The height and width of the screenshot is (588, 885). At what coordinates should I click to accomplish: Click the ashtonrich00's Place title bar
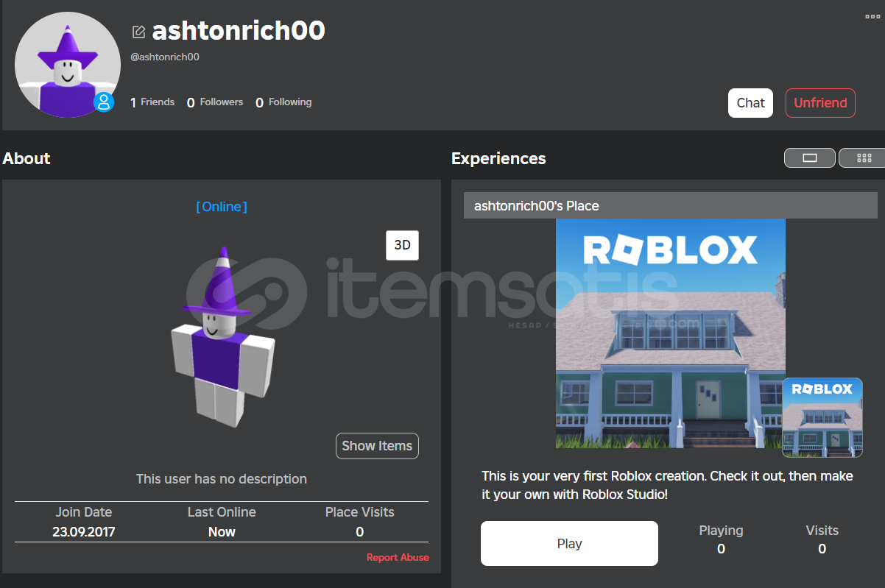[x=671, y=206]
